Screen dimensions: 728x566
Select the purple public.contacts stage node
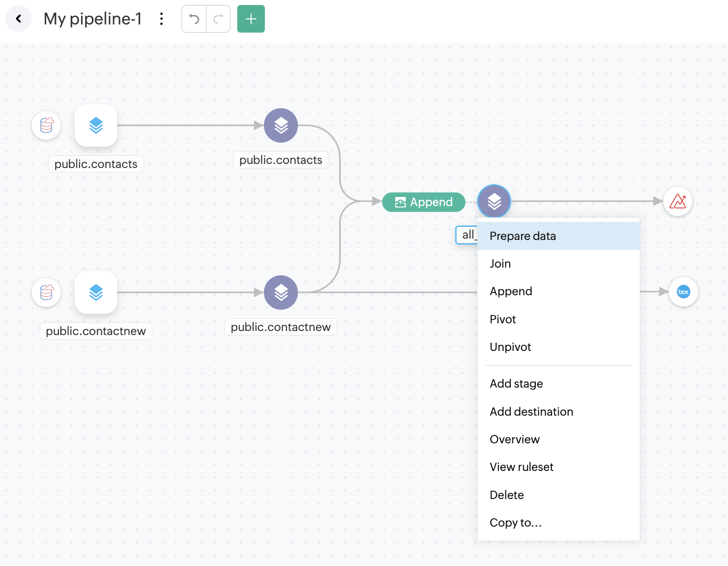281,125
